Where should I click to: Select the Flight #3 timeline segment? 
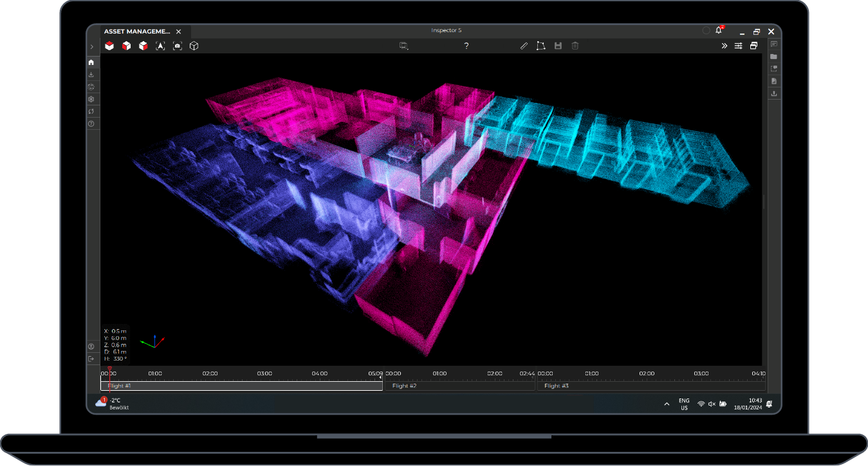click(x=651, y=386)
